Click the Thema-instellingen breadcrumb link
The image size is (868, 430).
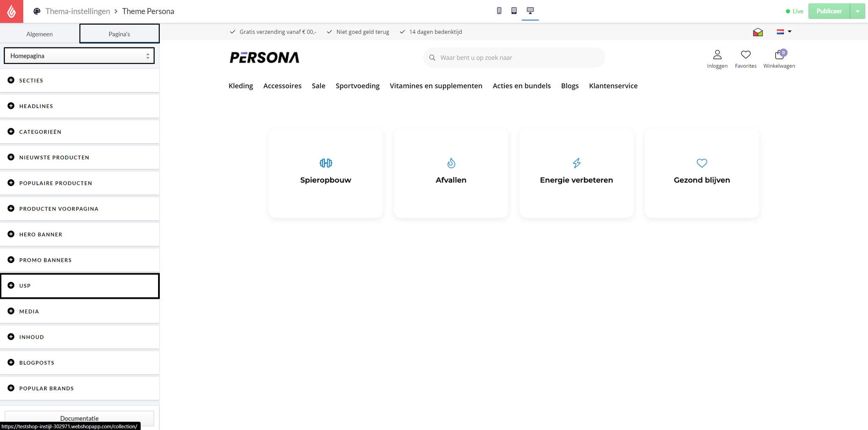(78, 11)
